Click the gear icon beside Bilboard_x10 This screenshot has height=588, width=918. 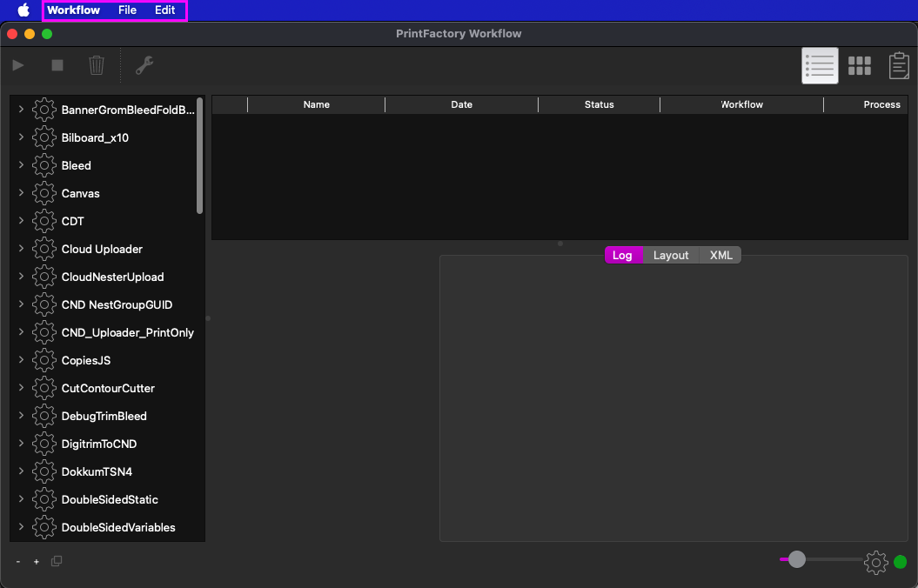click(x=44, y=137)
